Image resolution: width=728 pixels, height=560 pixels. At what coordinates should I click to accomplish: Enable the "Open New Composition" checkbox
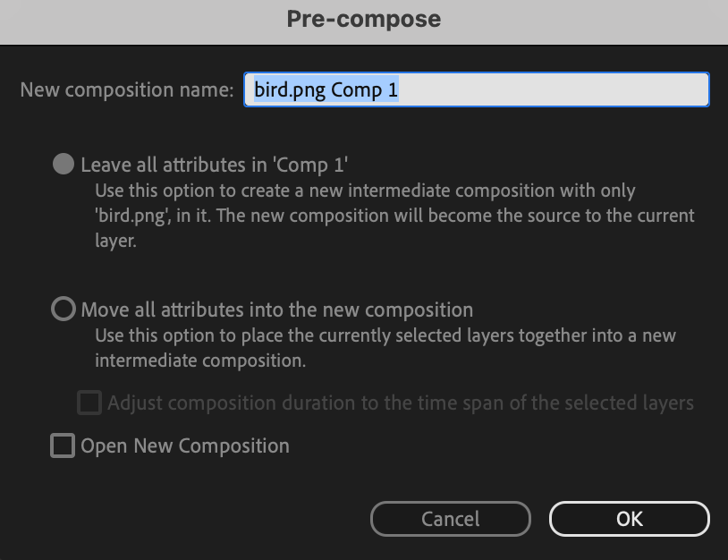[63, 445]
